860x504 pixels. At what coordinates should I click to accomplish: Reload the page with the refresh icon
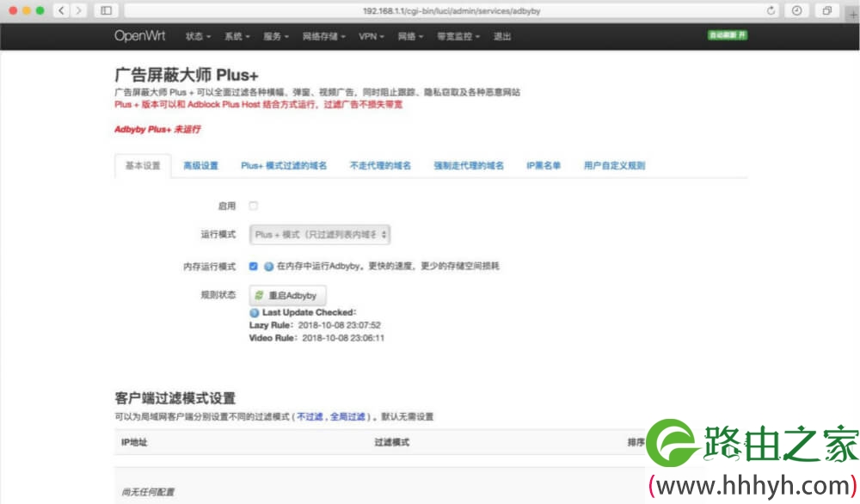coord(771,10)
